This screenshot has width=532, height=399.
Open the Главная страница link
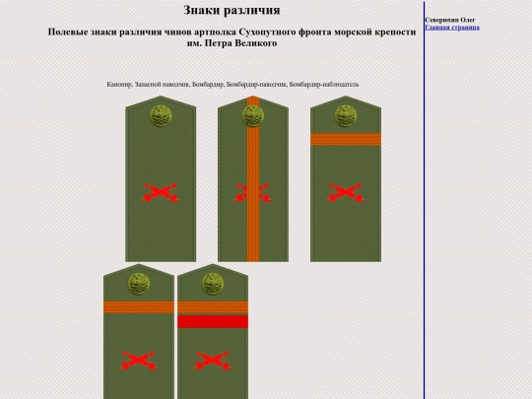(452, 28)
